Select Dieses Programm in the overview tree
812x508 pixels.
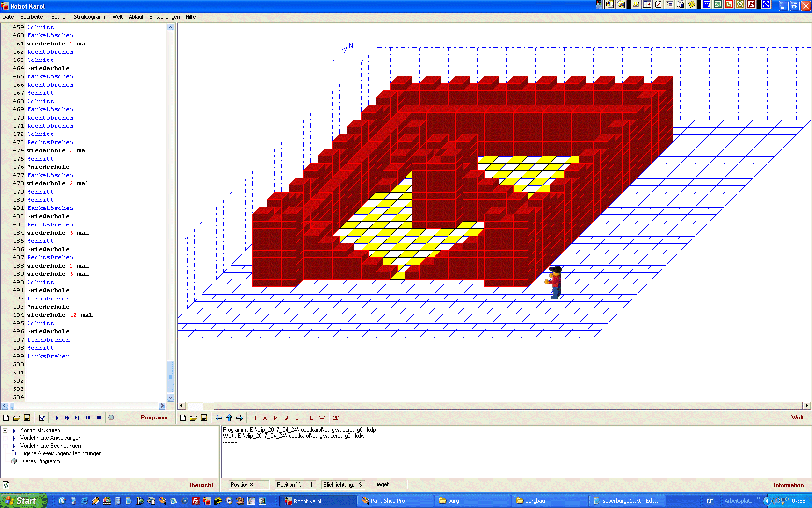40,461
